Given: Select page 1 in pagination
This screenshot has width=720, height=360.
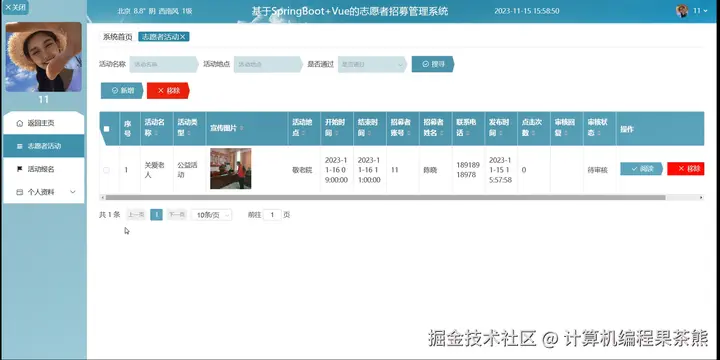Looking at the screenshot, I should click(x=156, y=214).
